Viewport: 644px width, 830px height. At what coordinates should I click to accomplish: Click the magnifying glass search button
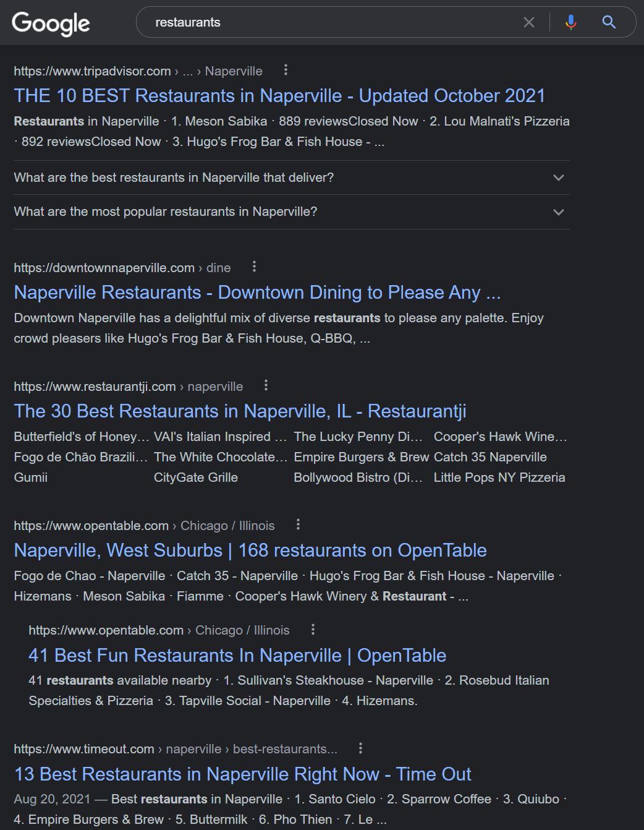click(x=609, y=23)
